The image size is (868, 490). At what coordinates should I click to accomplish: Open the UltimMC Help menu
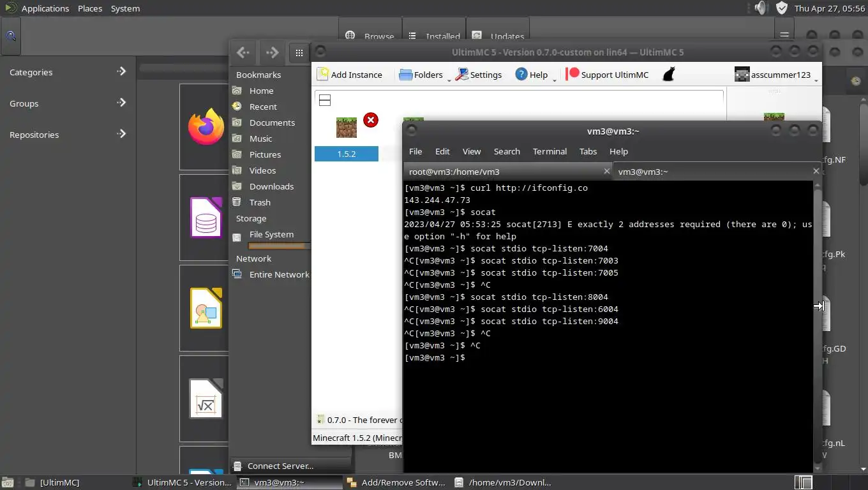[535, 75]
